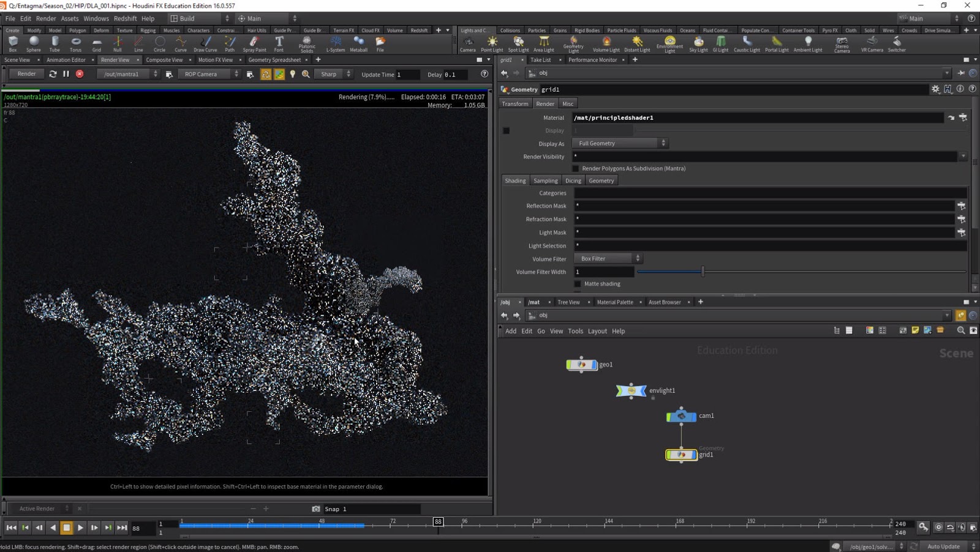Toggle realtime playback button on timeline
This screenshot has width=980, height=552.
point(938,527)
